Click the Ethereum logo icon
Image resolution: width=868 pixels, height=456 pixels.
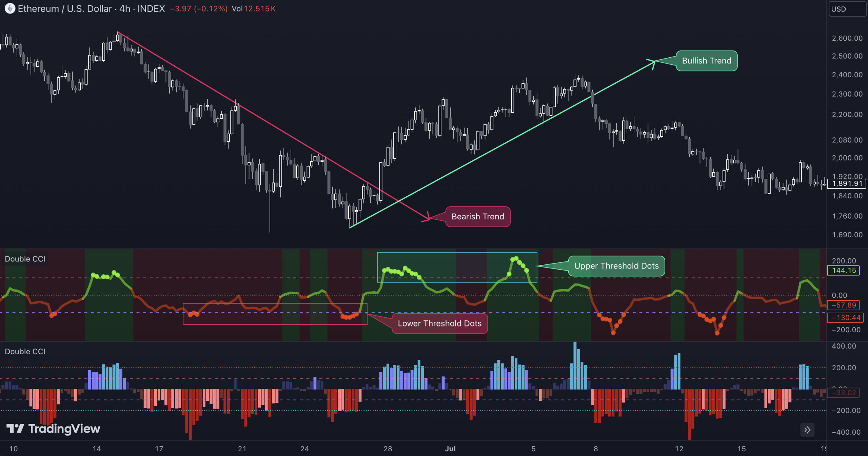pyautogui.click(x=10, y=8)
